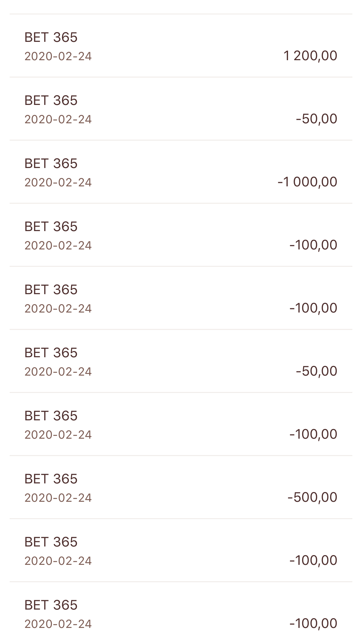Open the second -50,00 transaction
This screenshot has height=644, width=362.
[x=181, y=361]
